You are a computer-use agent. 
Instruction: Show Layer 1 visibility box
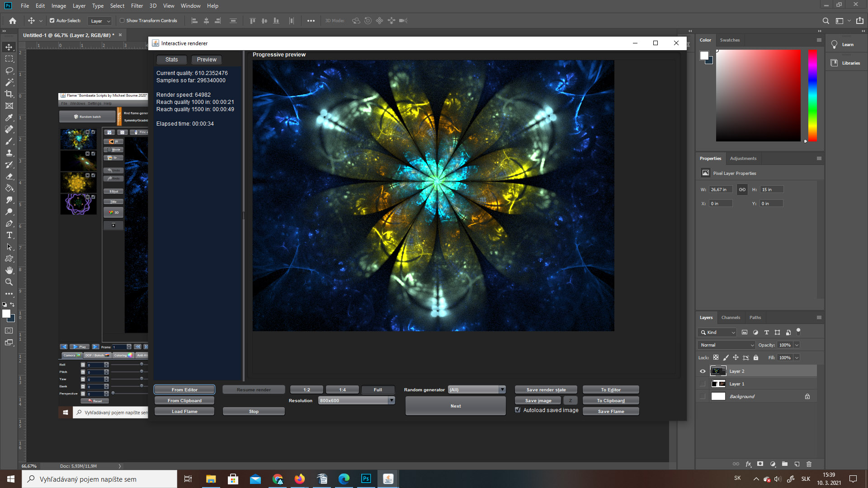click(x=703, y=384)
